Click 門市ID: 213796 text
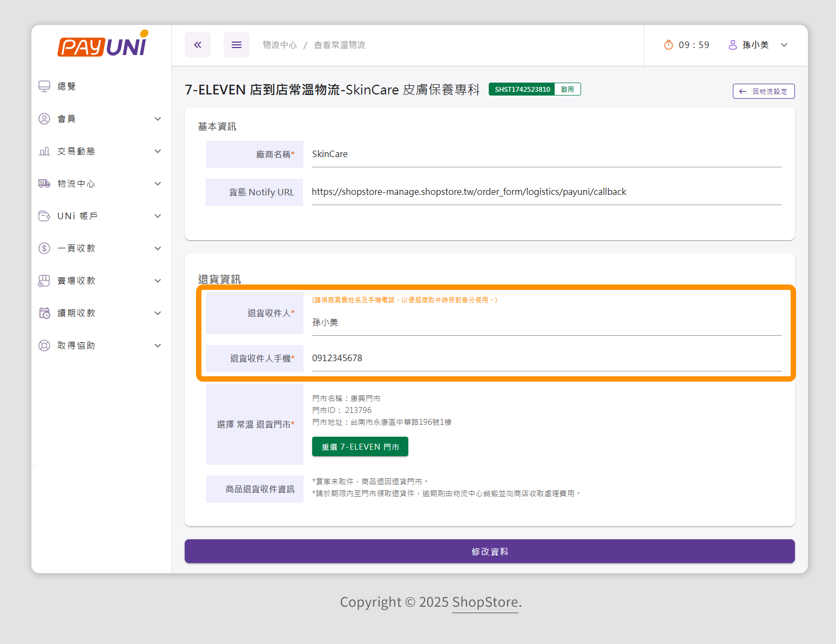Screen dimensions: 836x644 coord(342,410)
